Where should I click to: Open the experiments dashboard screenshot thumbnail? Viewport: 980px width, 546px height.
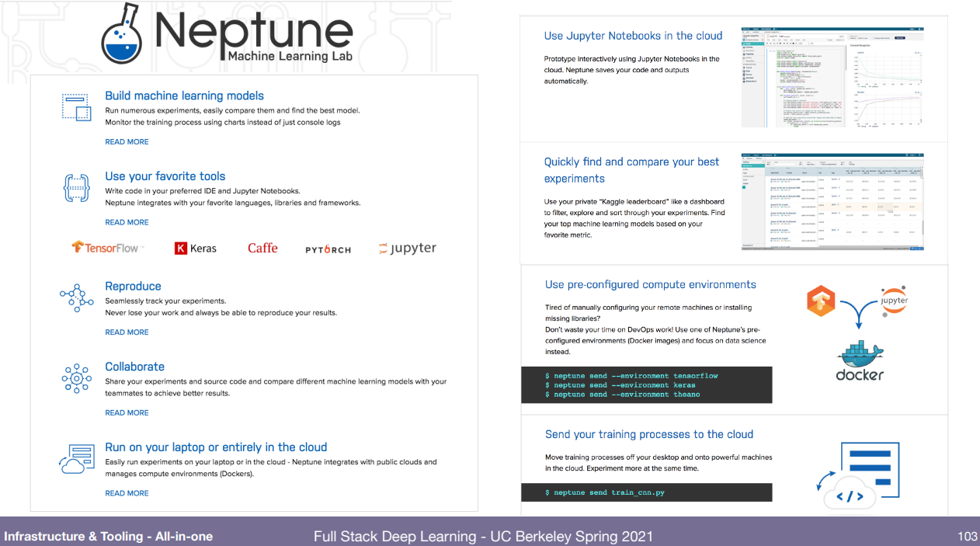[833, 201]
